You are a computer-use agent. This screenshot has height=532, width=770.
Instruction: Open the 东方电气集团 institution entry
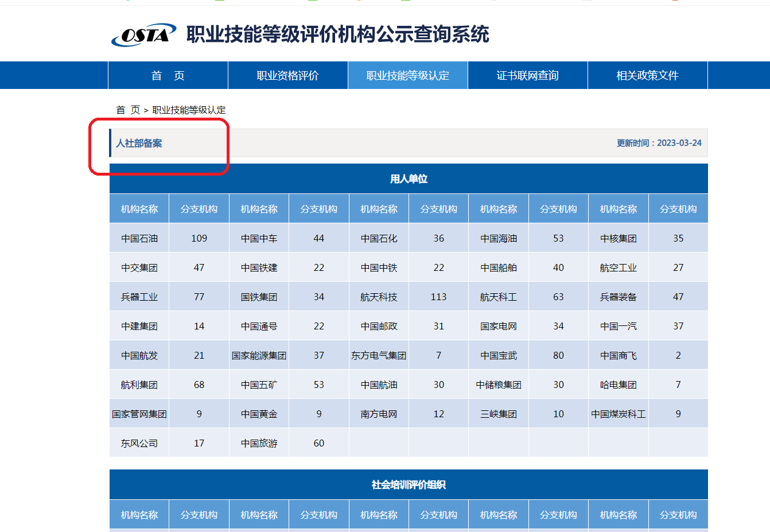(x=379, y=355)
